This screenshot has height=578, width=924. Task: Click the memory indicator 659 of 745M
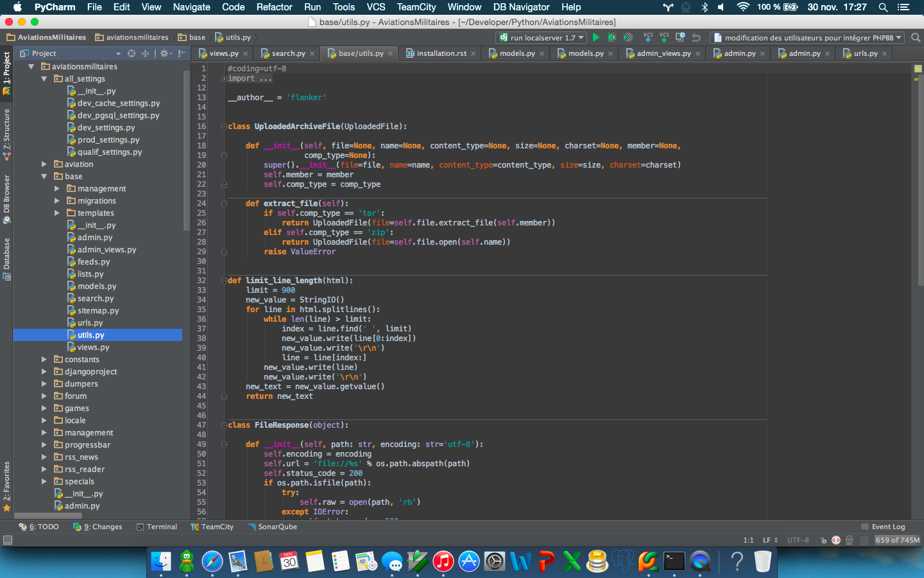tap(897, 540)
